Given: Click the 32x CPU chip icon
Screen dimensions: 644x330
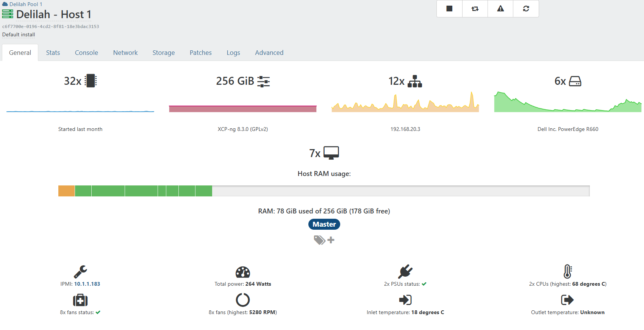Looking at the screenshot, I should click(x=91, y=81).
